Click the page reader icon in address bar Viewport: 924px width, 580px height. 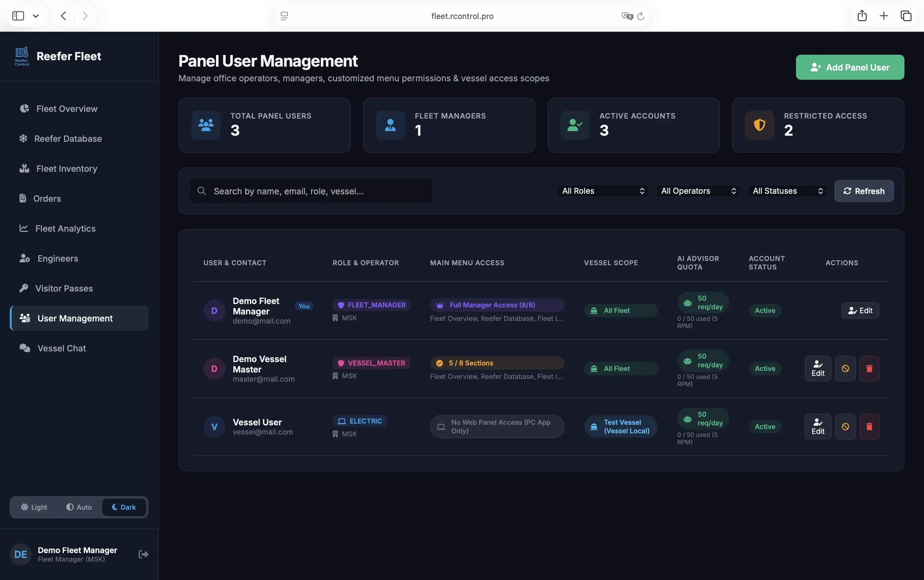(x=284, y=16)
